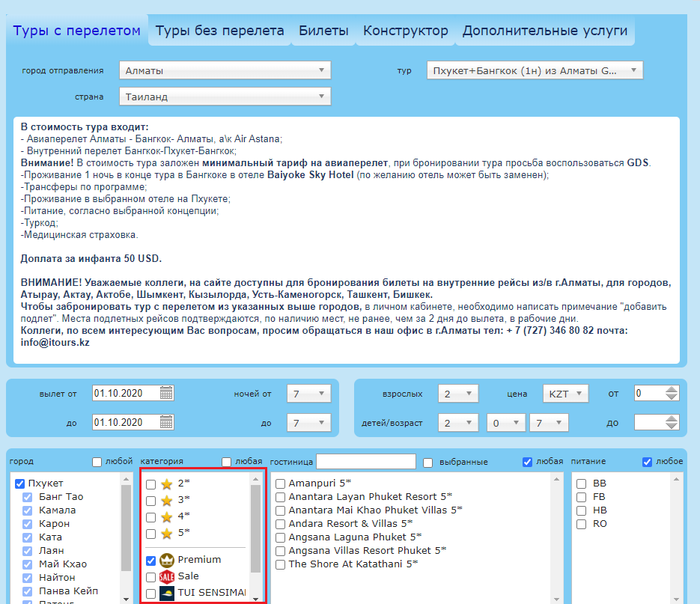The width and height of the screenshot is (700, 604).
Task: Click the price from stepper arrows
Action: pos(672,394)
